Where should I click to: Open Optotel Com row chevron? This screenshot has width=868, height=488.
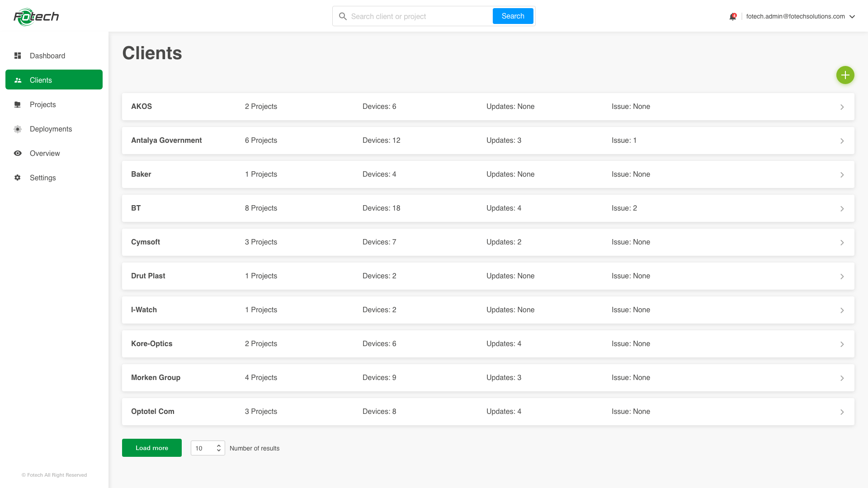pyautogui.click(x=842, y=412)
